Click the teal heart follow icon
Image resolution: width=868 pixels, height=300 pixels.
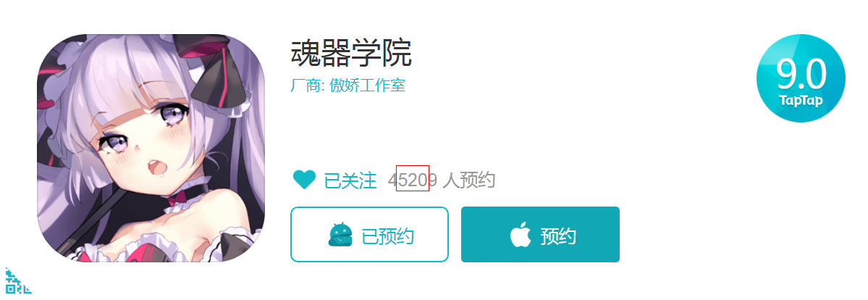coord(304,180)
